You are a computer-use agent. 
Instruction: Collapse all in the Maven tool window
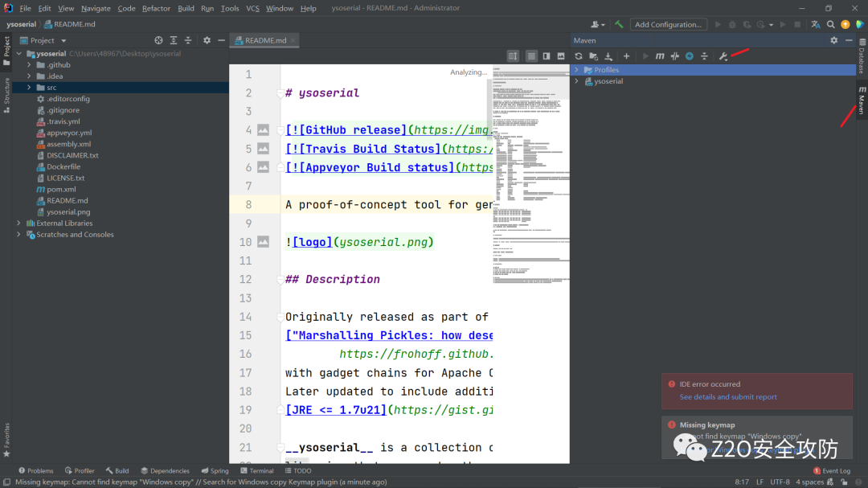704,56
